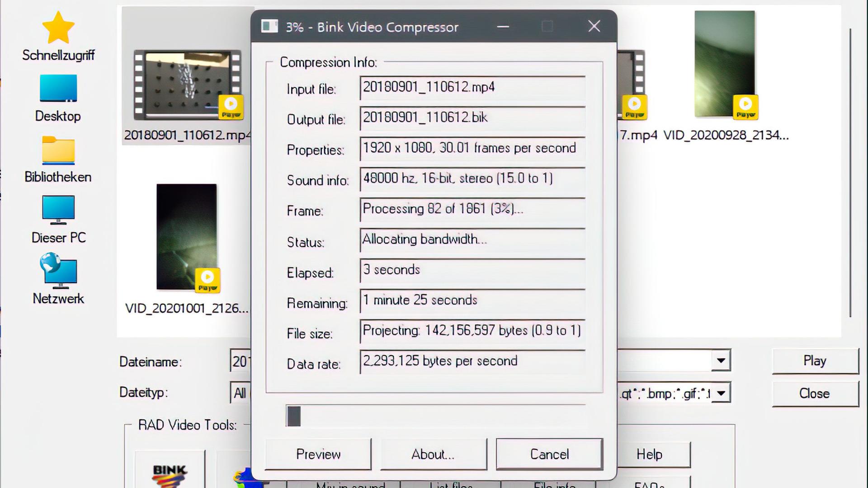Click the Frame value Processing 82 of 1861

click(472, 209)
